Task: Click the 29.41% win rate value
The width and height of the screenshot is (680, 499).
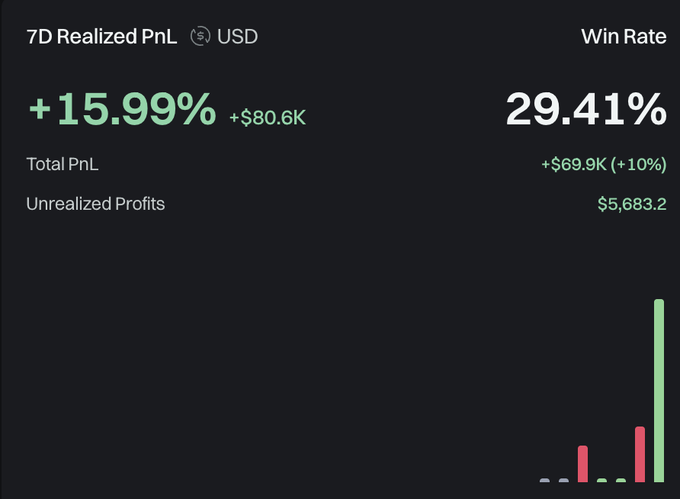Action: [586, 109]
